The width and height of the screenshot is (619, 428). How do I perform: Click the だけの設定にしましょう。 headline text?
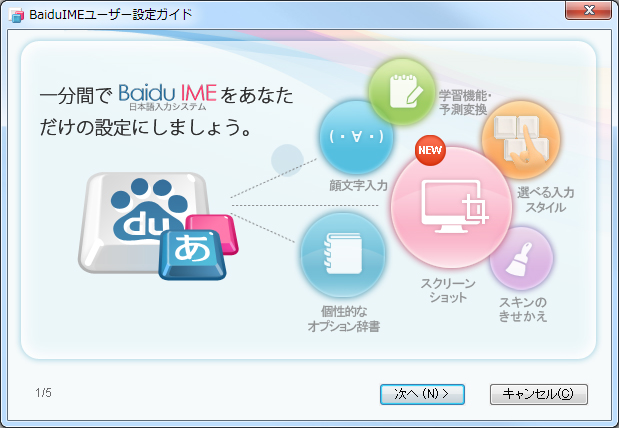pyautogui.click(x=146, y=128)
